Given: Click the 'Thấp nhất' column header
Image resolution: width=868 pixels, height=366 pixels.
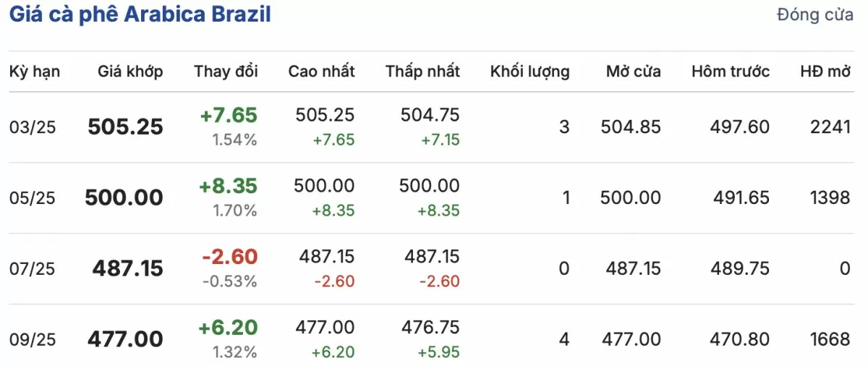Looking at the screenshot, I should [422, 72].
